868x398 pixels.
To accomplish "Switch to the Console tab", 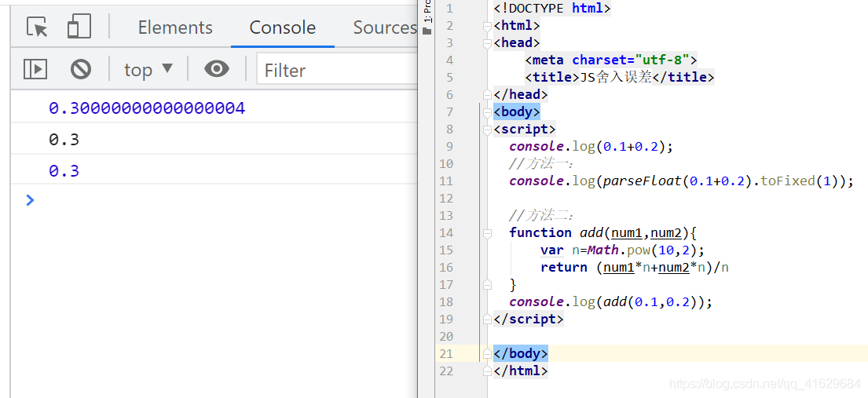I will pyautogui.click(x=282, y=27).
